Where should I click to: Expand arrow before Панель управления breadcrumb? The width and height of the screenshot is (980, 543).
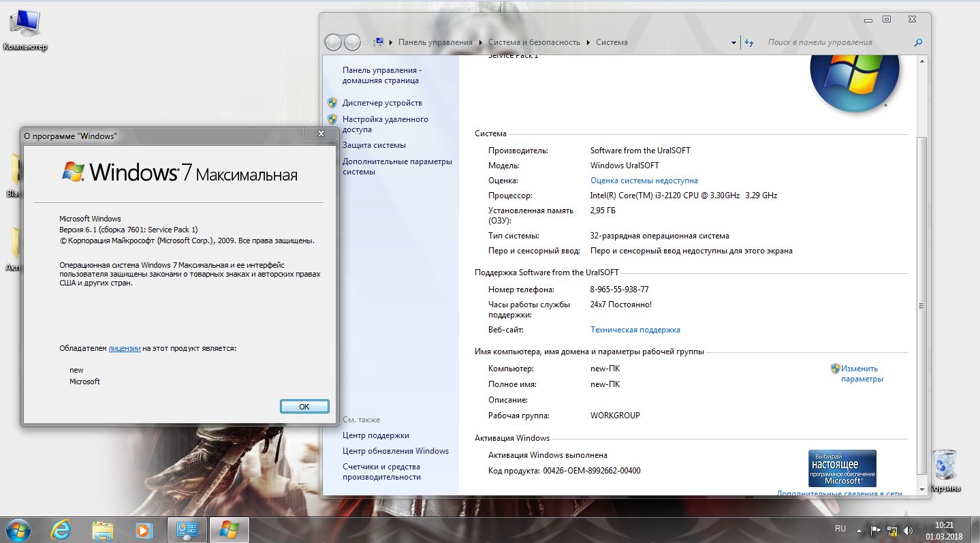(391, 42)
